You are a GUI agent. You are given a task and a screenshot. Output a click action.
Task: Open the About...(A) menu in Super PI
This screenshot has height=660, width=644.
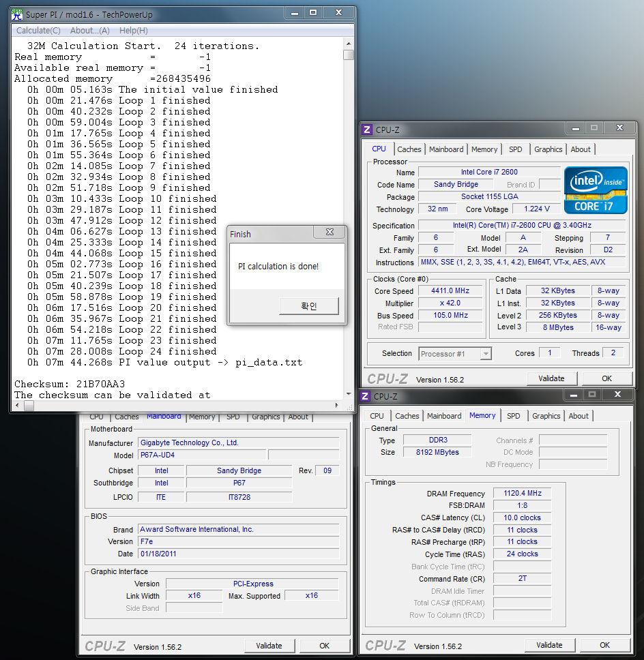tap(90, 30)
